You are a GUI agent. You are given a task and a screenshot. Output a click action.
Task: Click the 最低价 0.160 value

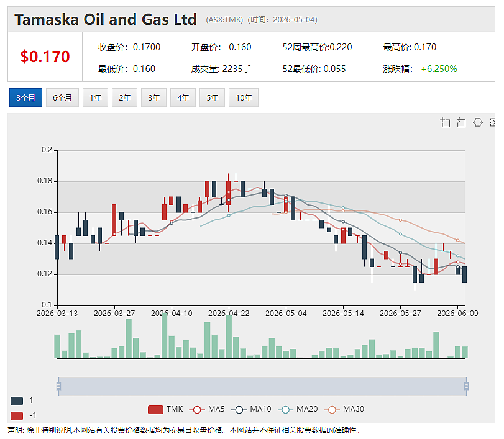point(144,69)
